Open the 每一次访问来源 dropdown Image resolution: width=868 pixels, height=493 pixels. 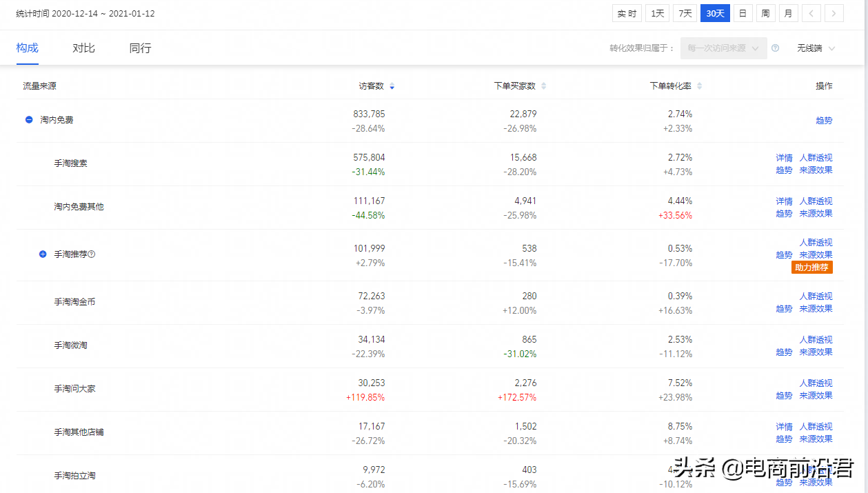723,48
